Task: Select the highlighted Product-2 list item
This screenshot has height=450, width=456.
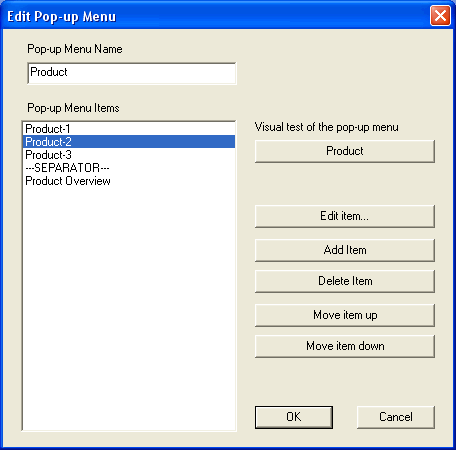Action: 129,142
